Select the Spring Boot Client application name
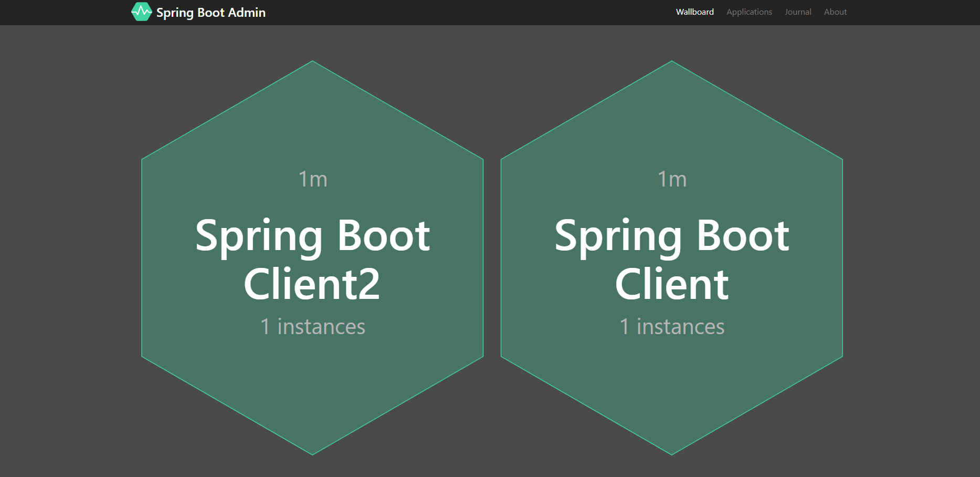 (x=672, y=257)
